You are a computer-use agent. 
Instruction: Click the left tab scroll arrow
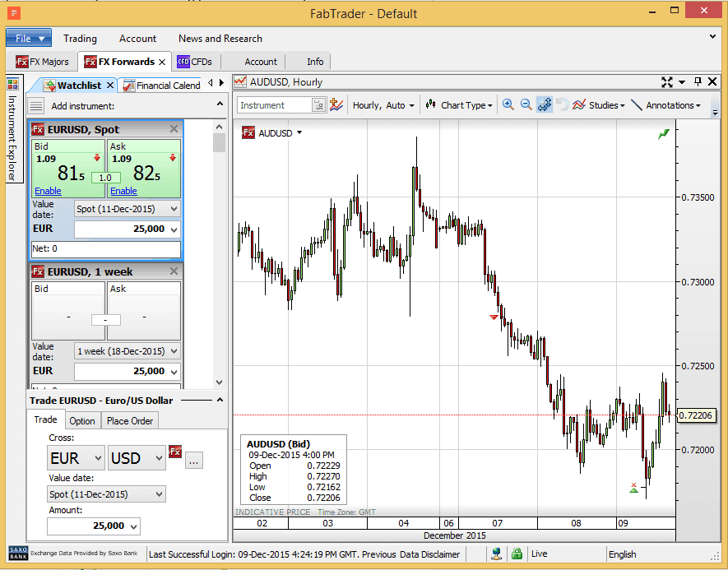pyautogui.click(x=211, y=82)
